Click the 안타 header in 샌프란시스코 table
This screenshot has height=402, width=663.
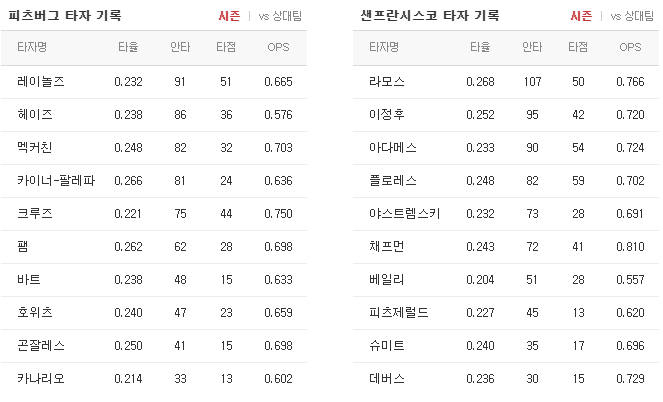[x=532, y=47]
